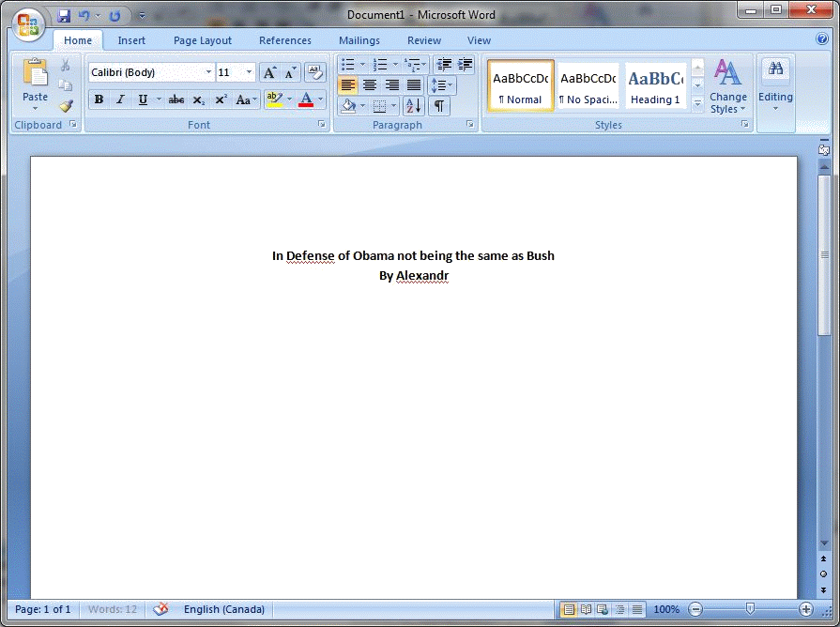
Task: Click the Sort A to Z icon
Action: pos(413,105)
